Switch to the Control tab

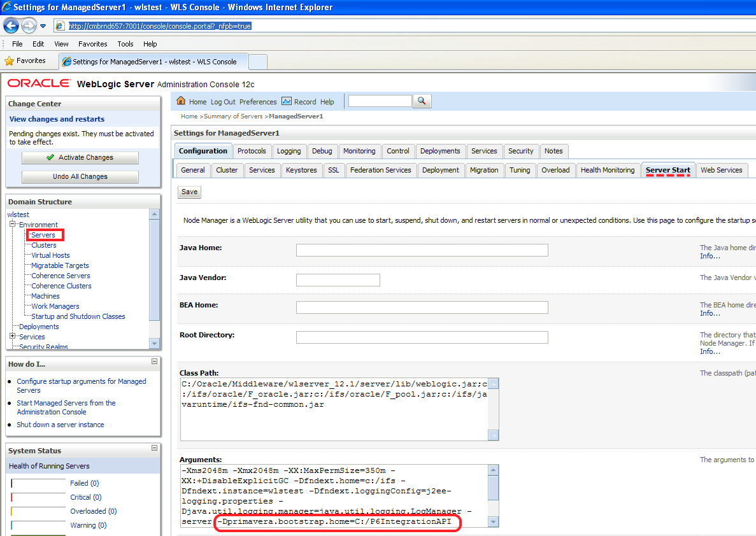398,151
